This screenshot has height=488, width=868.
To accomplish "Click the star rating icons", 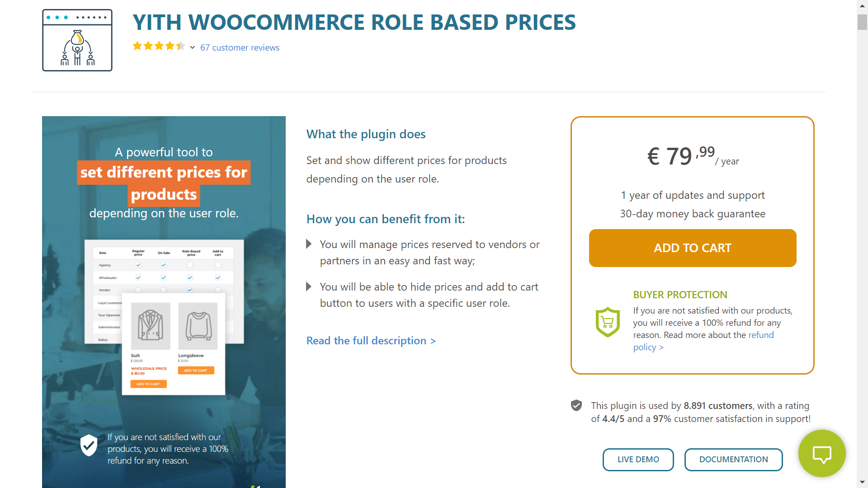I will tap(159, 46).
